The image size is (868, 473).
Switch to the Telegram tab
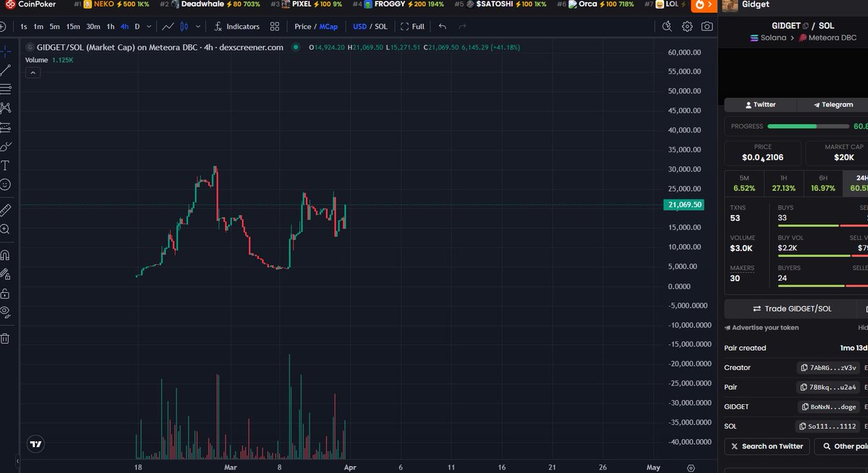click(x=832, y=104)
